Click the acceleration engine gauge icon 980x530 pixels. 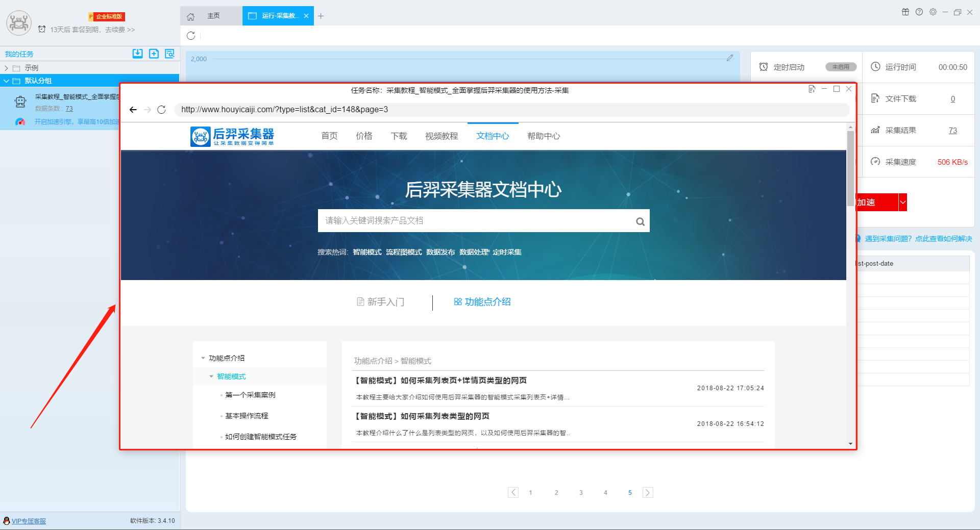(x=20, y=122)
